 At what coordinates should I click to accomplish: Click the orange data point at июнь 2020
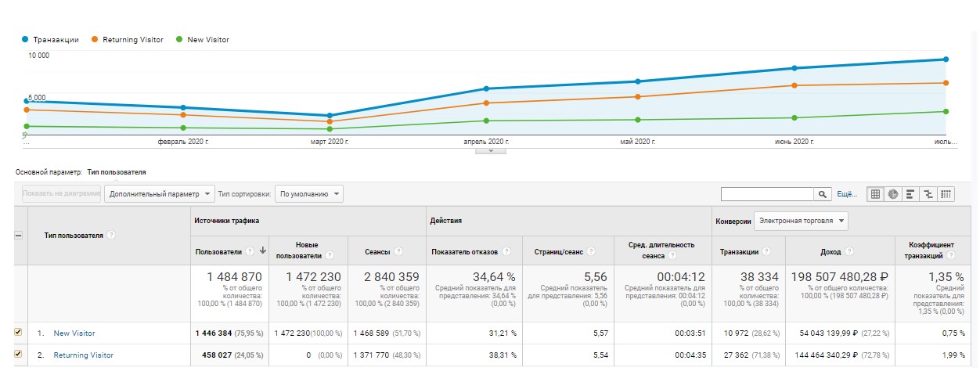(x=794, y=85)
